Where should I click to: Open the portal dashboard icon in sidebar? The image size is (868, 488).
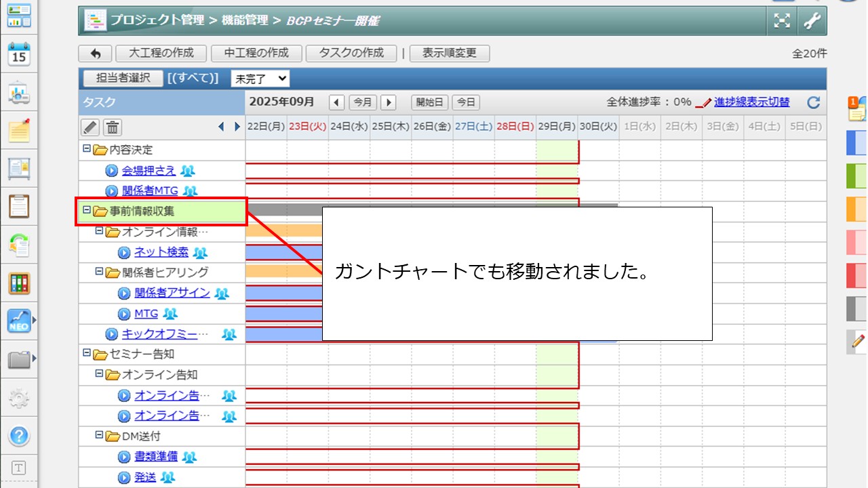pyautogui.click(x=19, y=16)
